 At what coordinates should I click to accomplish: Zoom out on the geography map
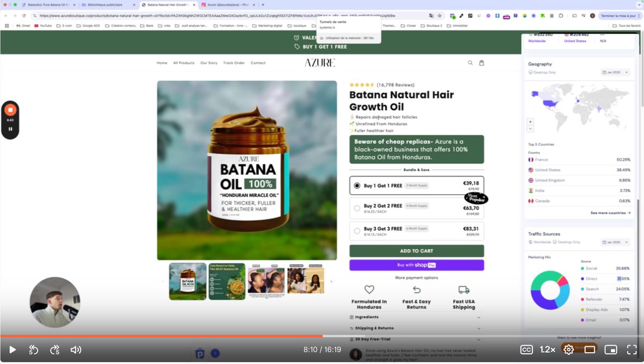click(x=530, y=128)
